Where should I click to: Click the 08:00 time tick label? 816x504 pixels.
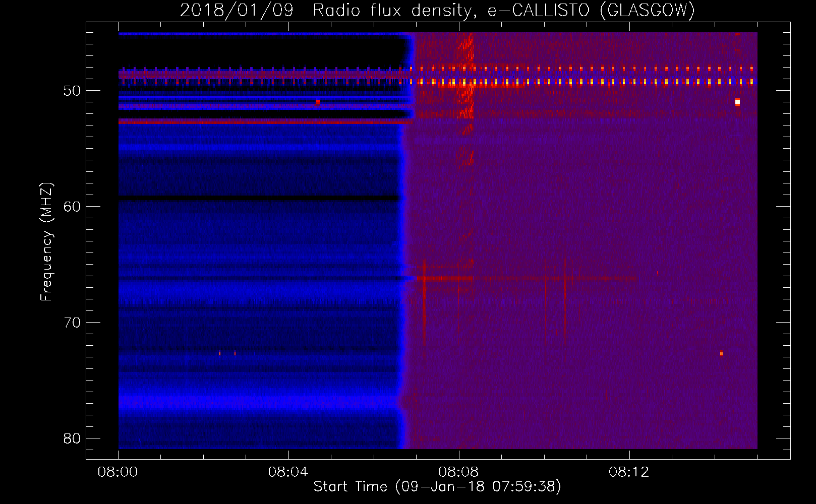(118, 472)
